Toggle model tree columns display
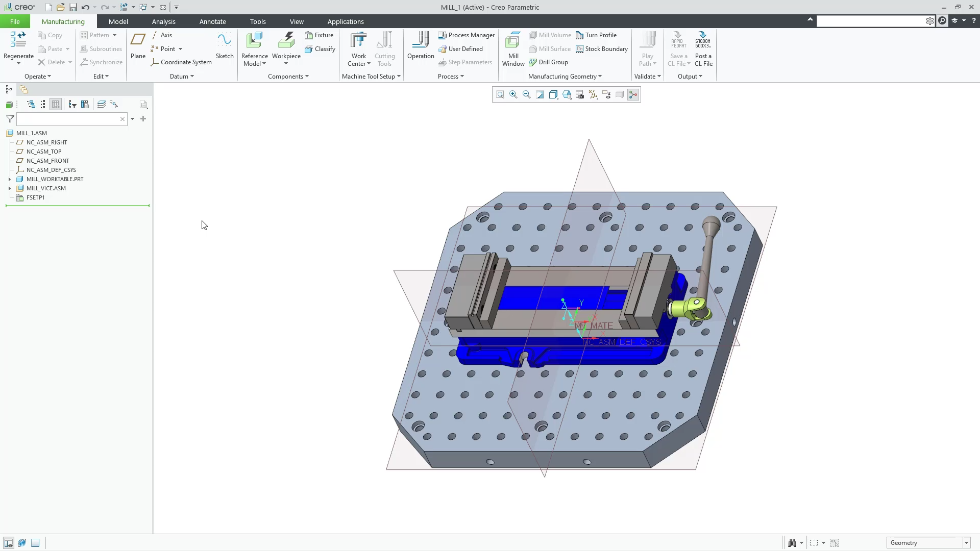 pyautogui.click(x=56, y=105)
